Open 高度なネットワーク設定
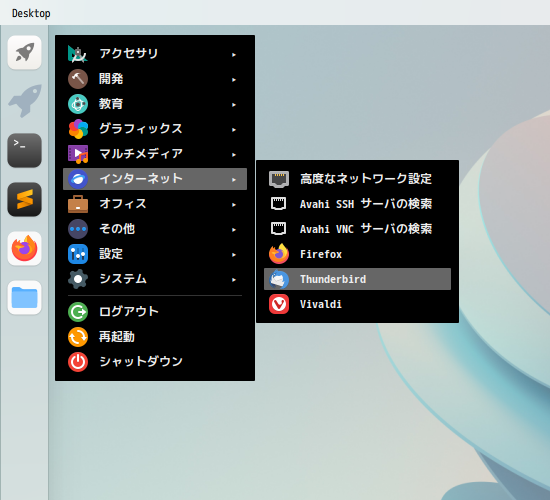 pos(357,179)
